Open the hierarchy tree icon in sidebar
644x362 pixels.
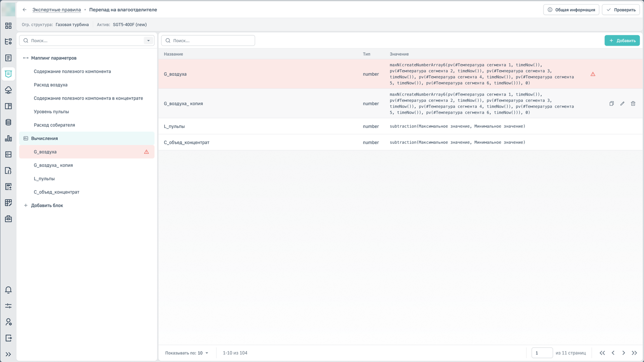click(x=8, y=42)
